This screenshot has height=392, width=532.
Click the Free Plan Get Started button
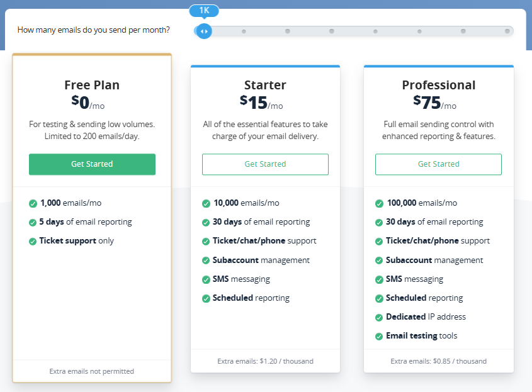click(x=92, y=164)
